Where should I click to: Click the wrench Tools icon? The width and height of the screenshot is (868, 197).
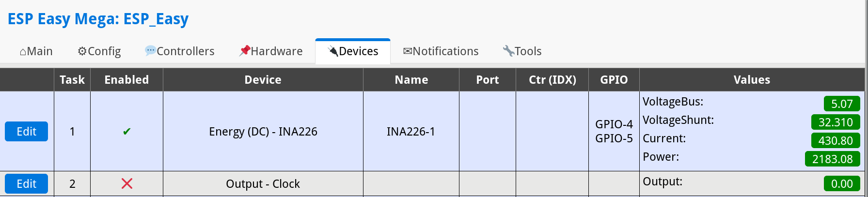coord(508,51)
